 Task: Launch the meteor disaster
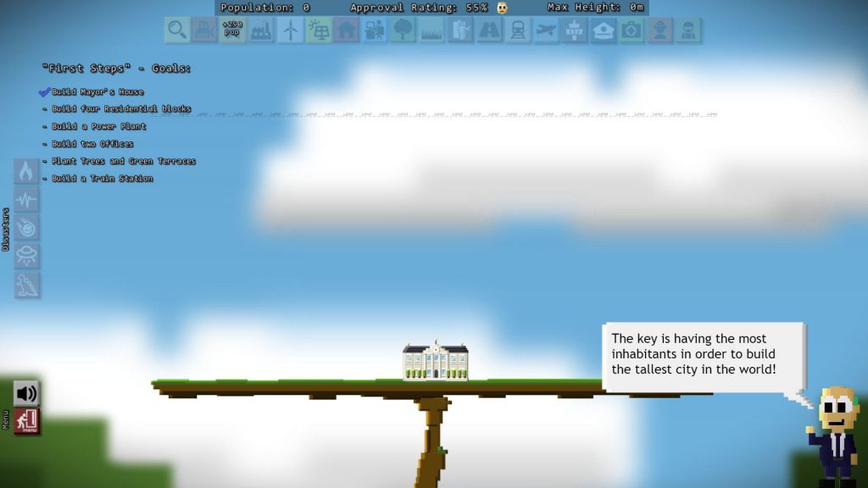tap(26, 227)
